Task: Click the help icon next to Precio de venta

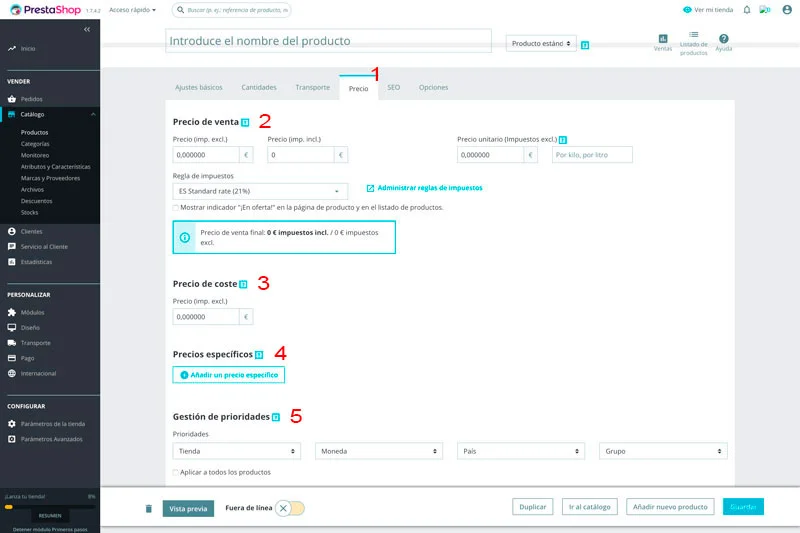Action: pyautogui.click(x=245, y=122)
